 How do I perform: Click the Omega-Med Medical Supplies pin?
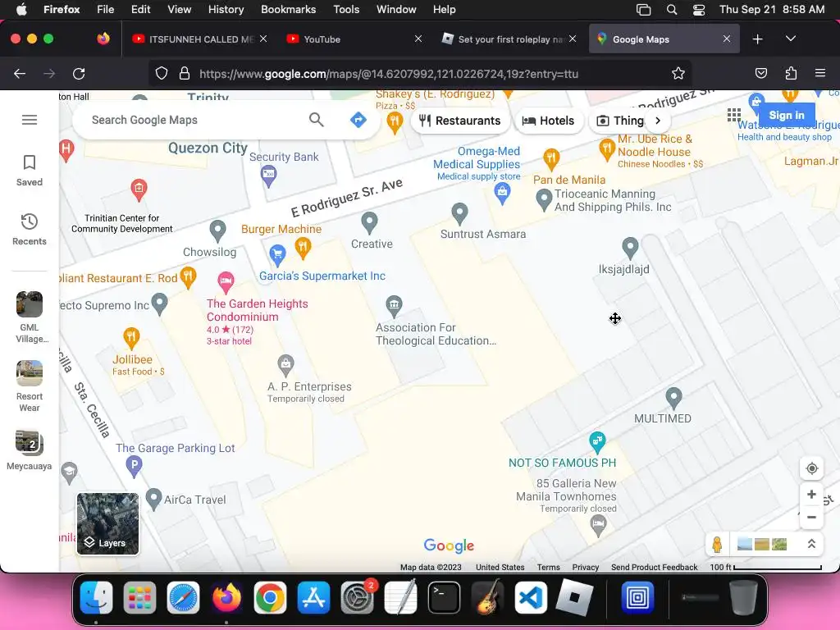502,194
